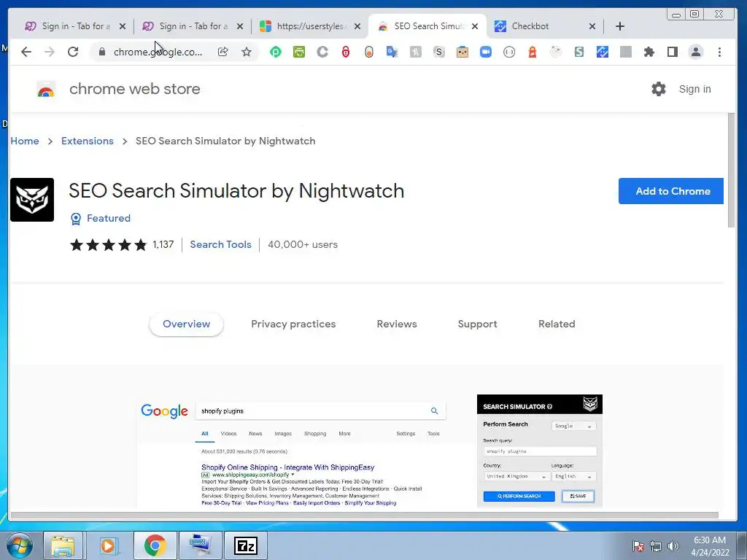Click the address bar URL field
This screenshot has width=747, height=560.
[x=158, y=52]
